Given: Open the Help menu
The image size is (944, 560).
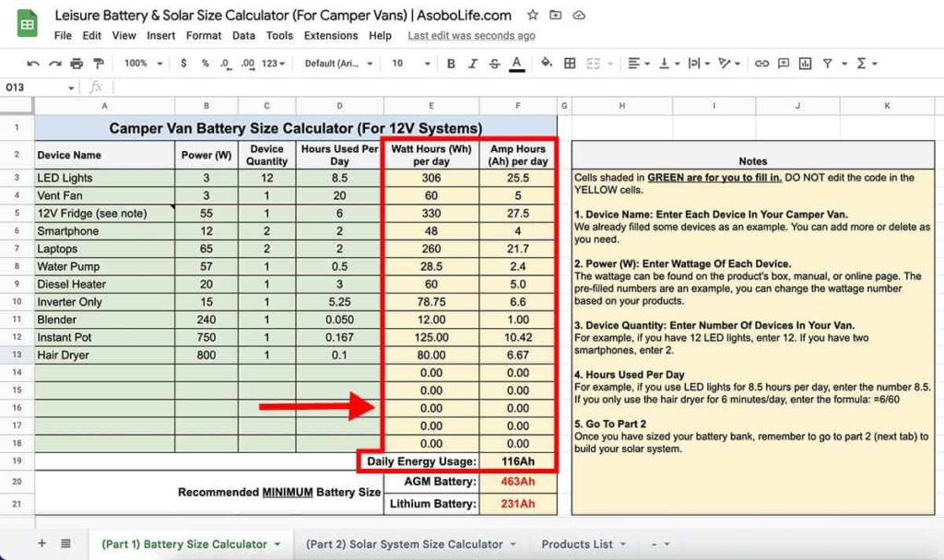Looking at the screenshot, I should (x=380, y=36).
